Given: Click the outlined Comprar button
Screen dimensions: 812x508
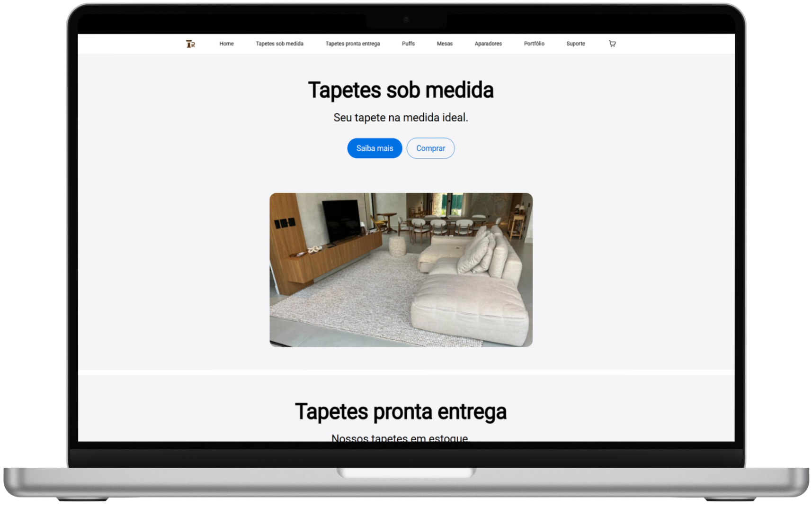Looking at the screenshot, I should [430, 148].
